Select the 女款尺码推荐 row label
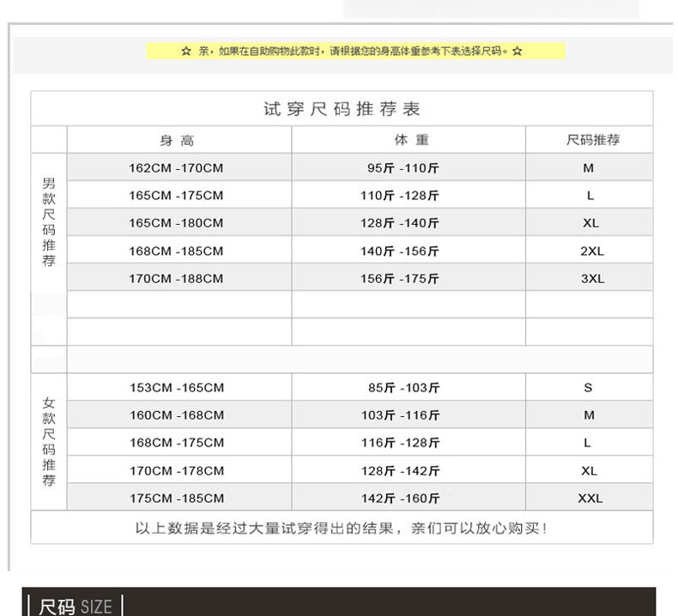 click(x=49, y=442)
